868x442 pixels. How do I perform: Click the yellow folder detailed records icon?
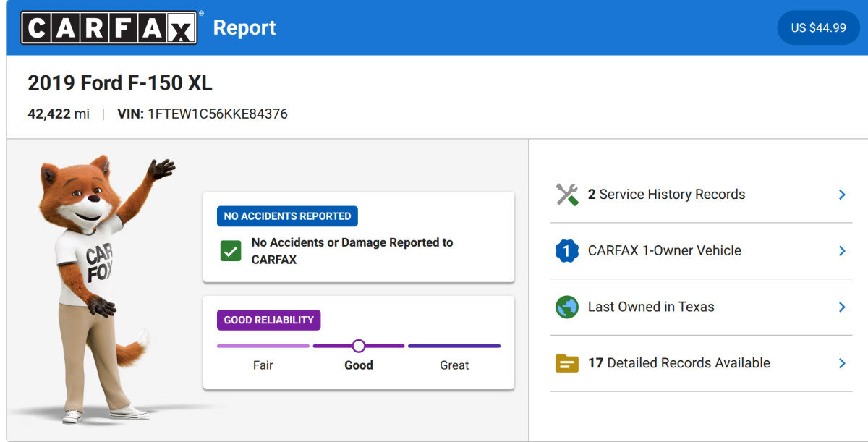point(567,363)
